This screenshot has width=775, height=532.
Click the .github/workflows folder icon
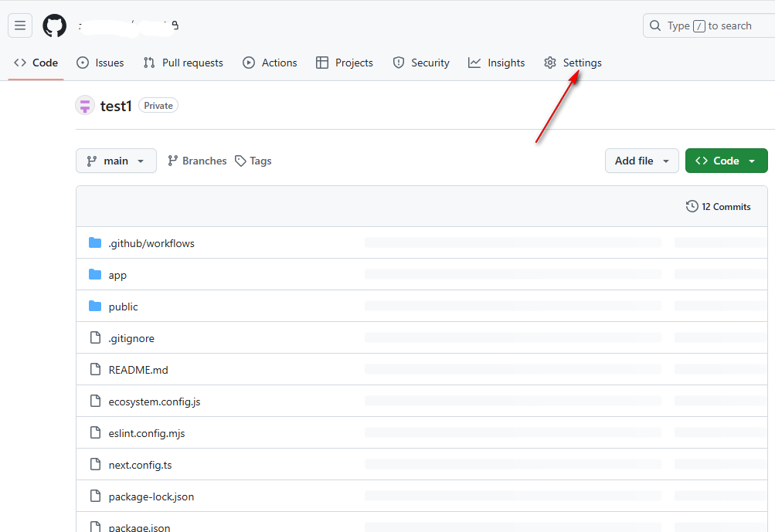[x=95, y=243]
